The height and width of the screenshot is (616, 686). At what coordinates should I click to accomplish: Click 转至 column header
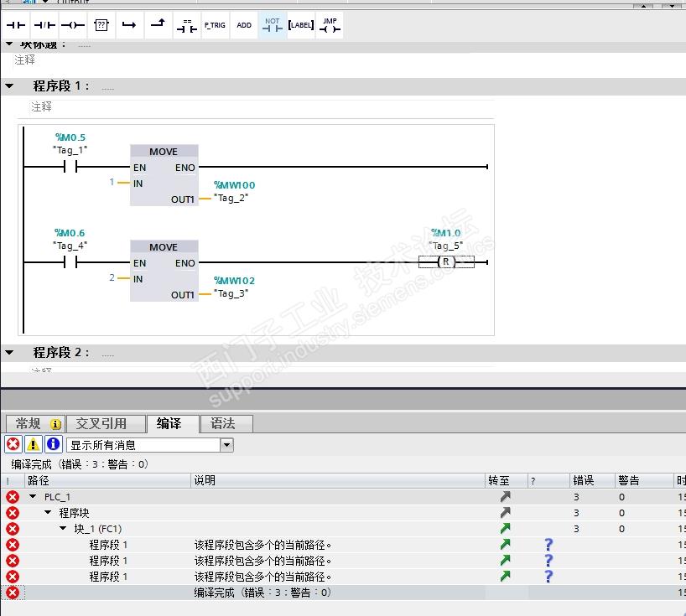pos(507,480)
